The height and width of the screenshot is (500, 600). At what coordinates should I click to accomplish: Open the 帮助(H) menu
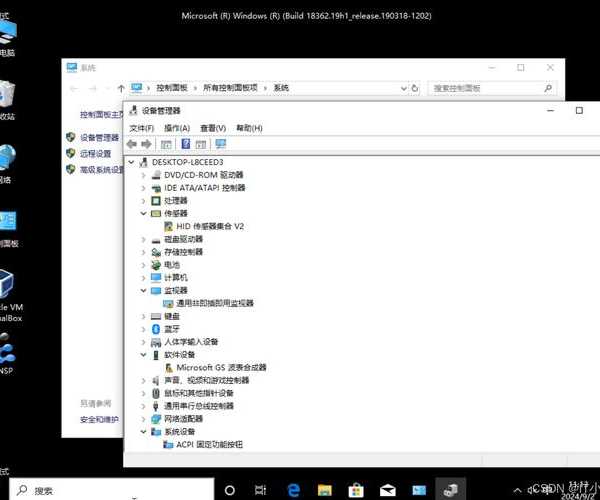(249, 128)
